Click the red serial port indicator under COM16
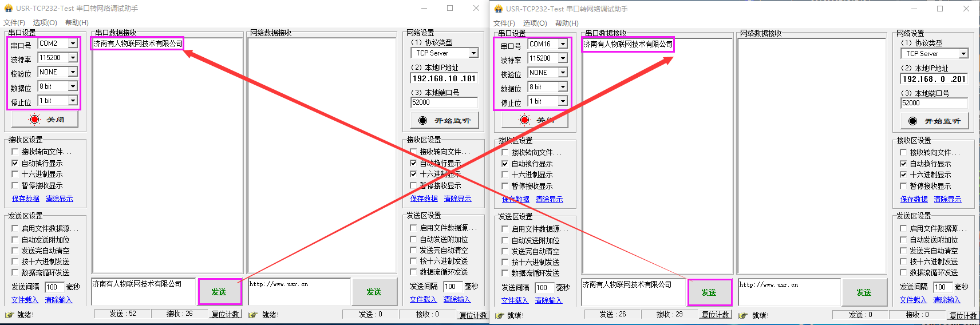The height and width of the screenshot is (325, 980). coord(525,120)
